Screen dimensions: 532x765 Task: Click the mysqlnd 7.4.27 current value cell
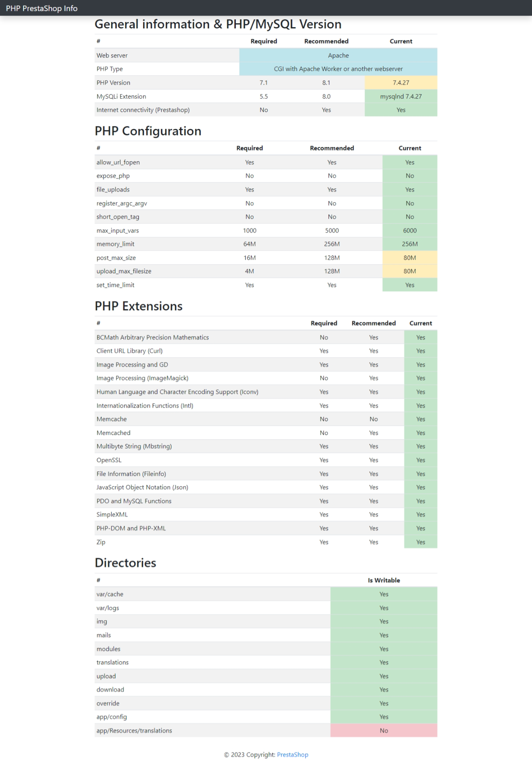click(401, 97)
